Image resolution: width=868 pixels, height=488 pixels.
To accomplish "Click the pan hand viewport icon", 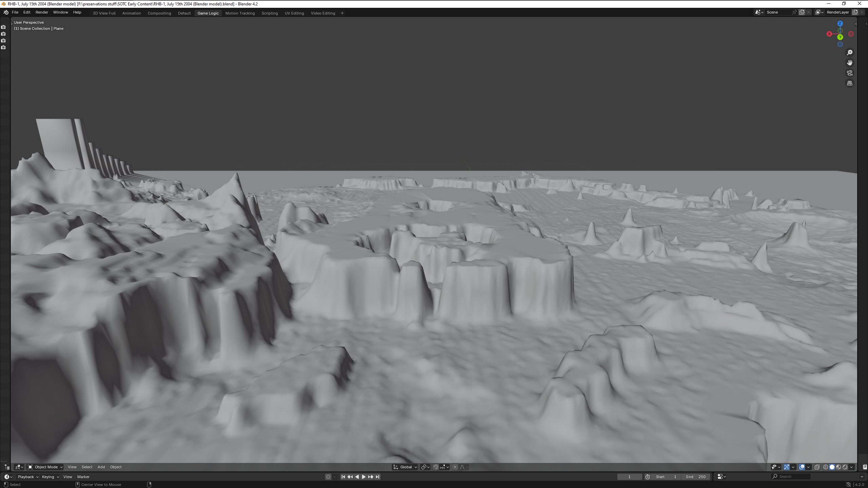I will (849, 63).
